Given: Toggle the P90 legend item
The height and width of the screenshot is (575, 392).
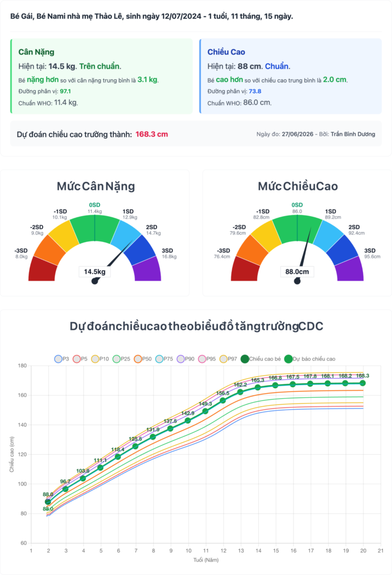Looking at the screenshot, I should tap(185, 359).
